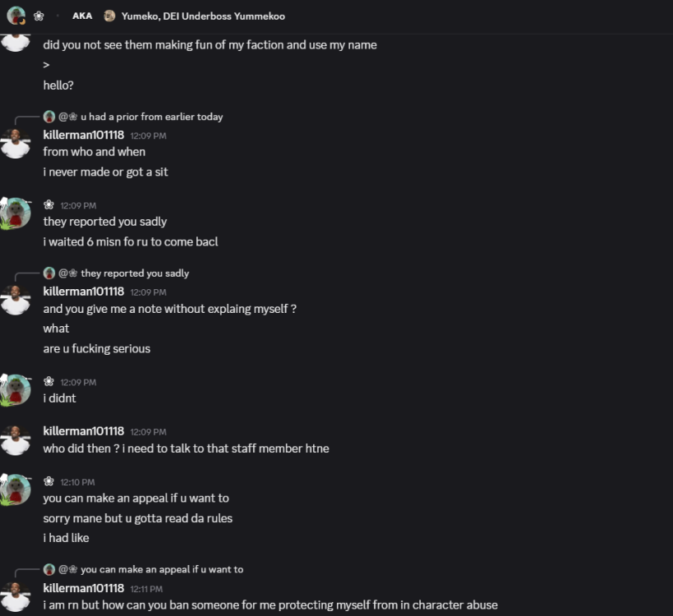Click the flower name icon in the header
This screenshot has width=673, height=616.
[x=39, y=16]
